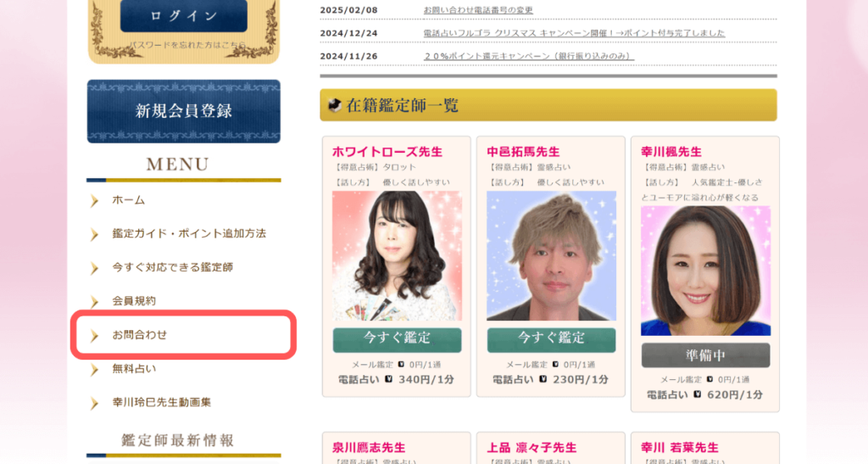Open the 新規会員登録 registration banner
868x464 pixels.
point(183,111)
